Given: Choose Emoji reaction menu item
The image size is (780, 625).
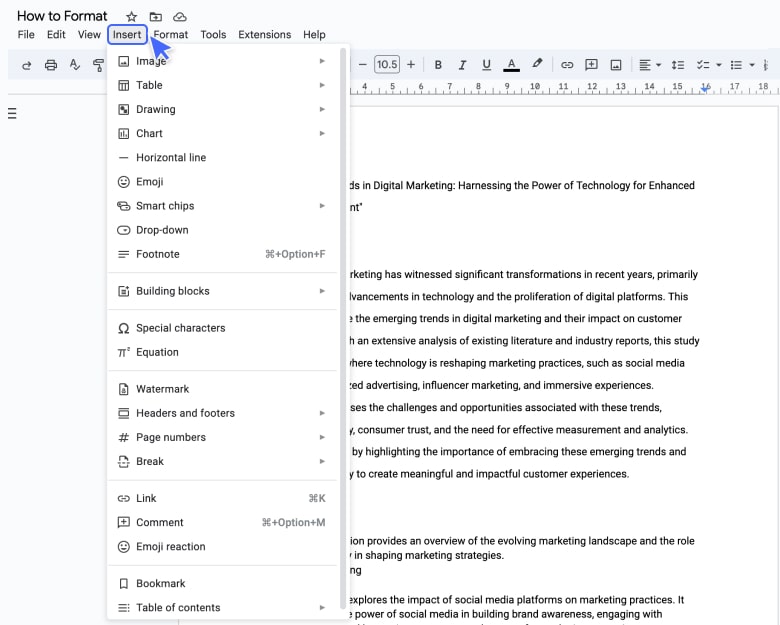Looking at the screenshot, I should click(x=222, y=546).
